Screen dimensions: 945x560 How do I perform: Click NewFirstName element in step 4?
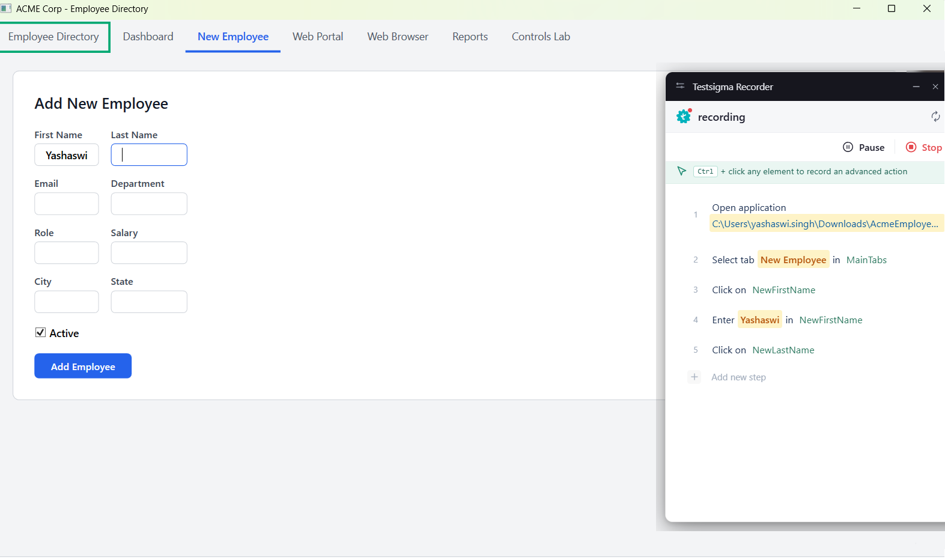831,320
